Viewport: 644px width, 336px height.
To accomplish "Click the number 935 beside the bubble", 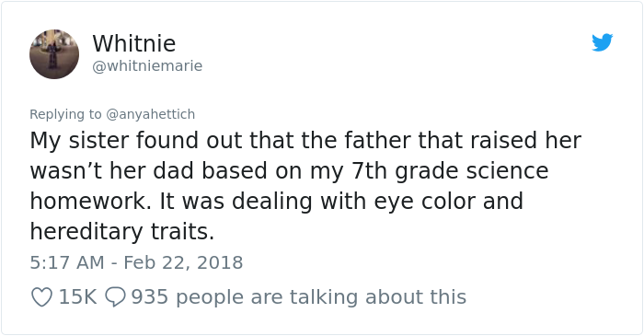I will pos(149,297).
